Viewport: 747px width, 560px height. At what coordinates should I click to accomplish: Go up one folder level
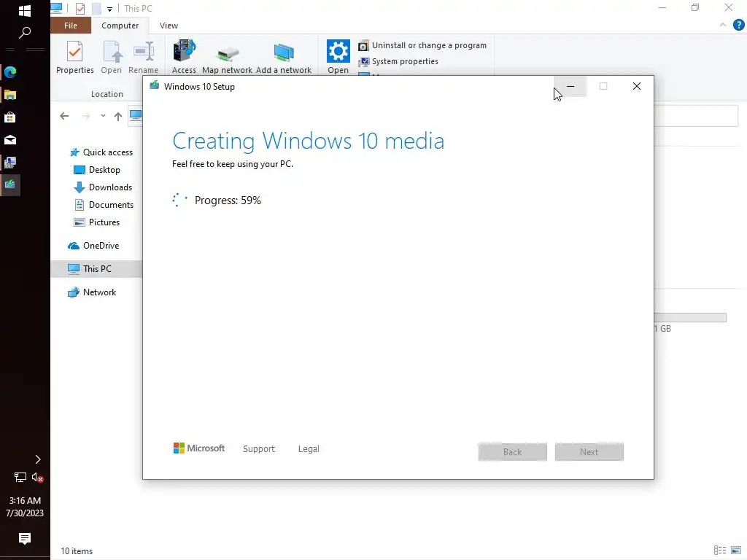[118, 116]
